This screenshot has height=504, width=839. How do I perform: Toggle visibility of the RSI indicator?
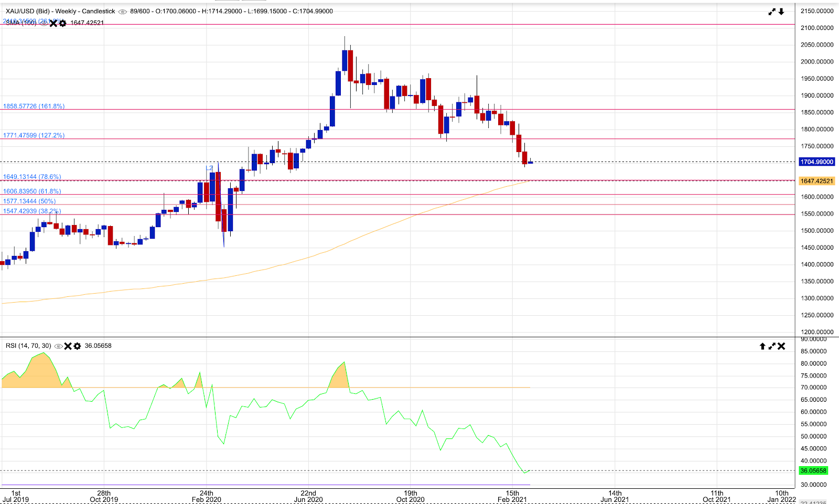click(59, 346)
